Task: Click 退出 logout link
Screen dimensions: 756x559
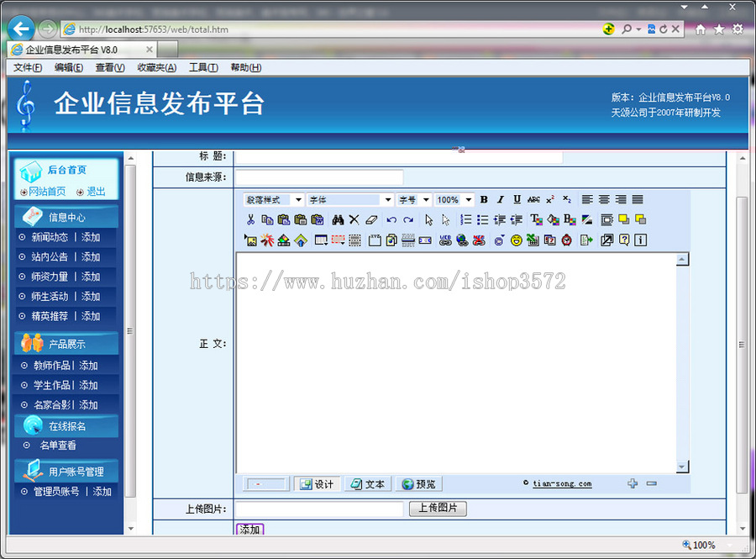Action: pyautogui.click(x=96, y=192)
